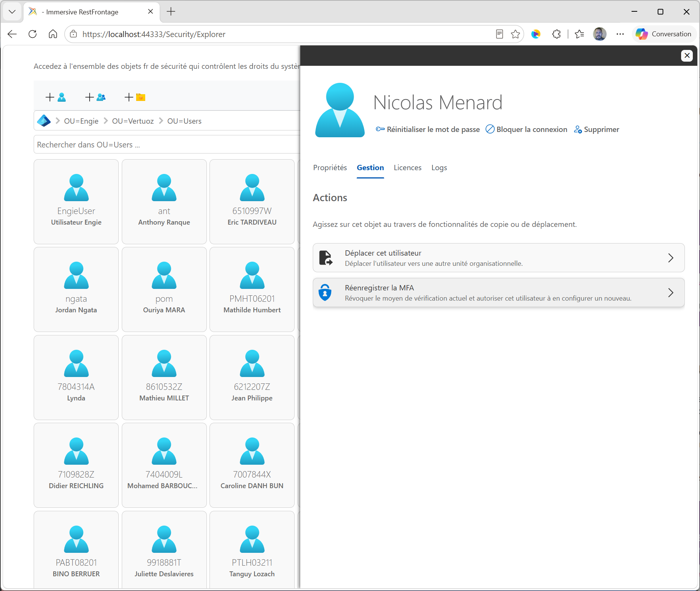Viewport: 700px width, 591px height.
Task: Click the OU=Engie breadcrumb
Action: point(81,121)
